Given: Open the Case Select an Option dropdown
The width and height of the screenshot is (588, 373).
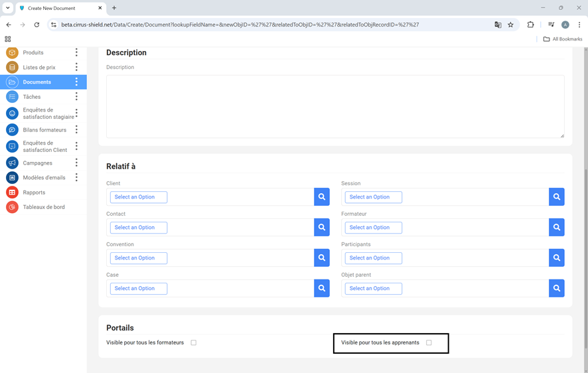Looking at the screenshot, I should 139,289.
